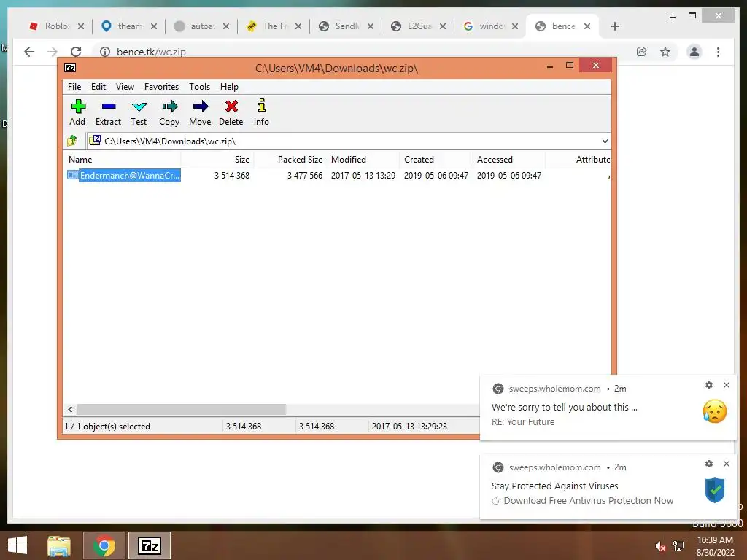Open File Explorer from the taskbar
This screenshot has width=747, height=560.
(59, 545)
